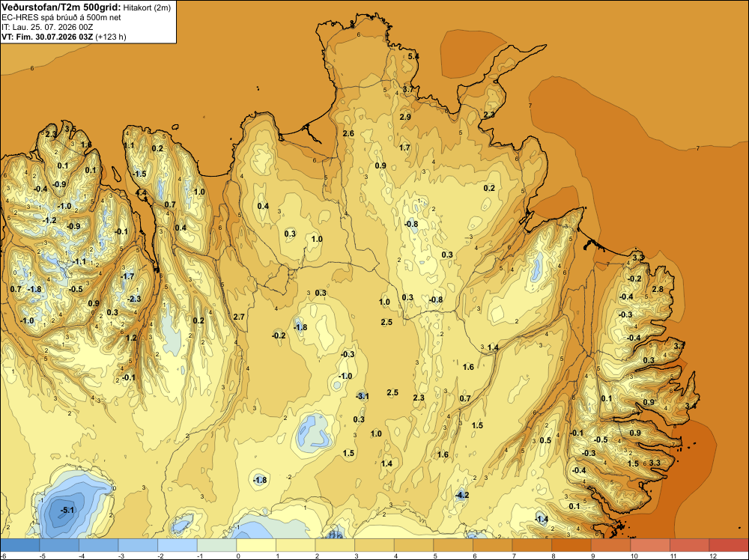The image size is (749, 560).
Task: Click the legend swatch between 4 and 5
Action: [413, 545]
